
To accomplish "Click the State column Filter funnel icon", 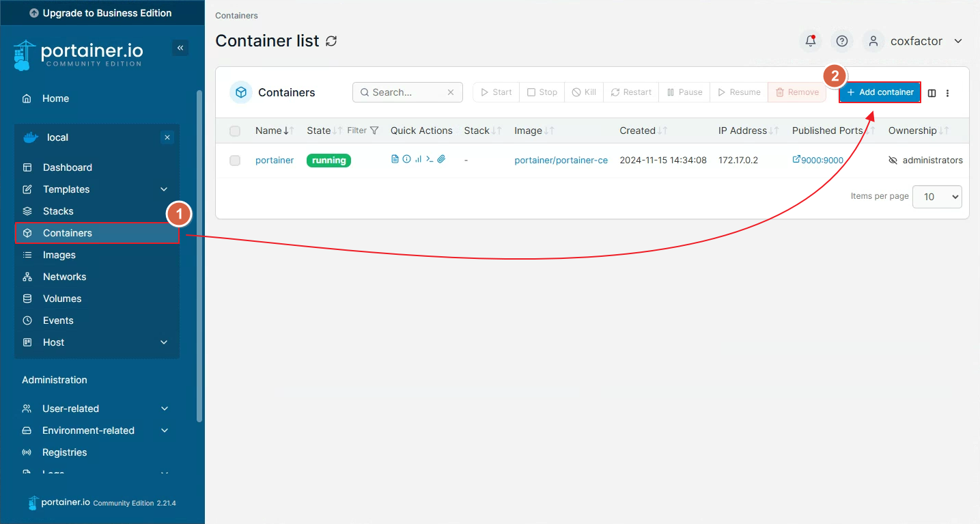I will tap(374, 130).
